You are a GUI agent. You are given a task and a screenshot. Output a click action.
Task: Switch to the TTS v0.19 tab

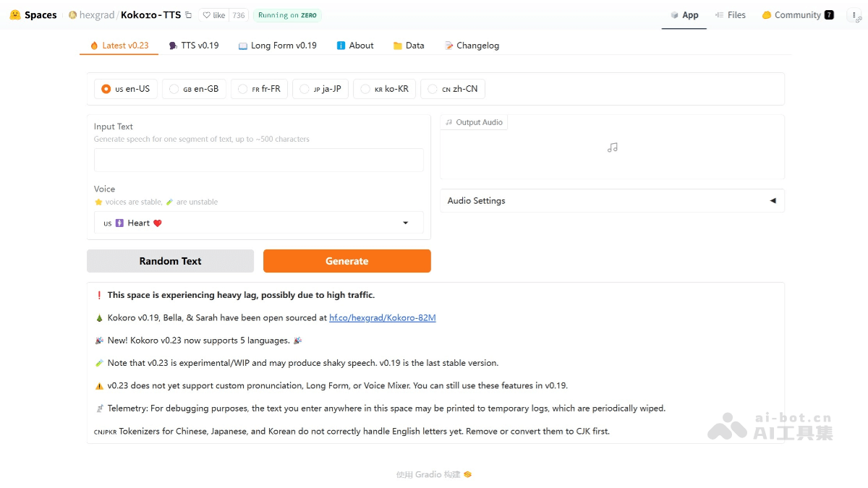pyautogui.click(x=193, y=46)
